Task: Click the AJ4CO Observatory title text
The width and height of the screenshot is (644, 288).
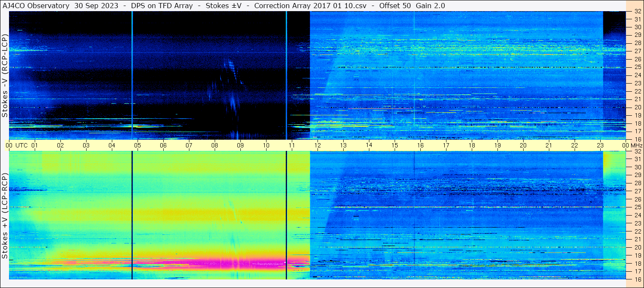Action: click(36, 6)
